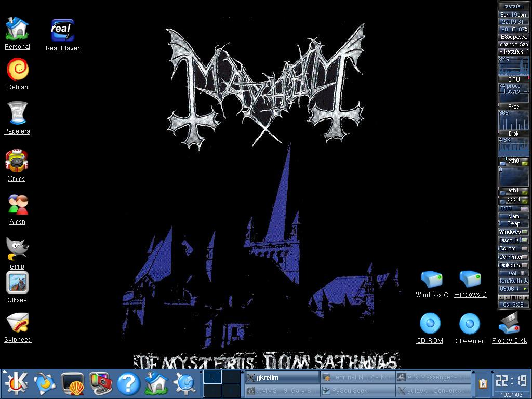Click the +8 C 87% weather reading in gkrellm
Screen dimensions: 532x399
[513, 29]
